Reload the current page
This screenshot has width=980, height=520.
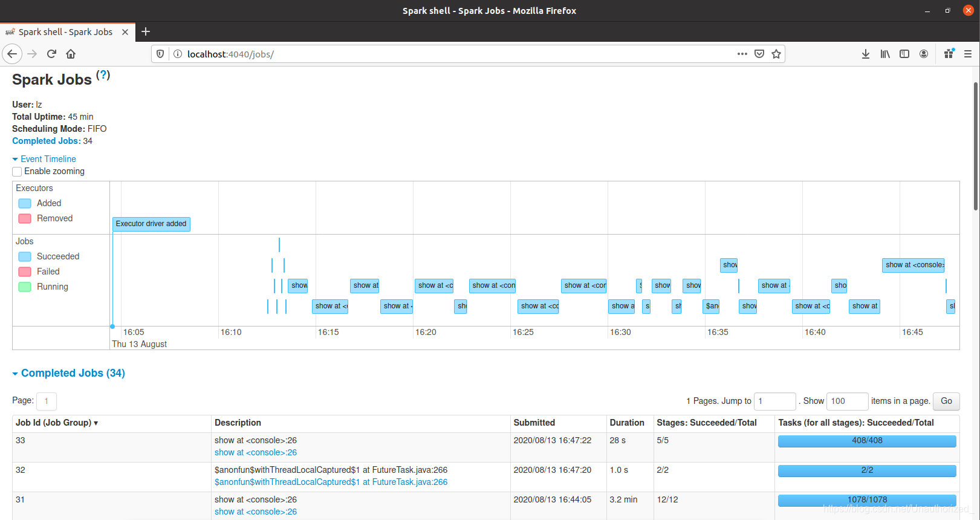[51, 54]
